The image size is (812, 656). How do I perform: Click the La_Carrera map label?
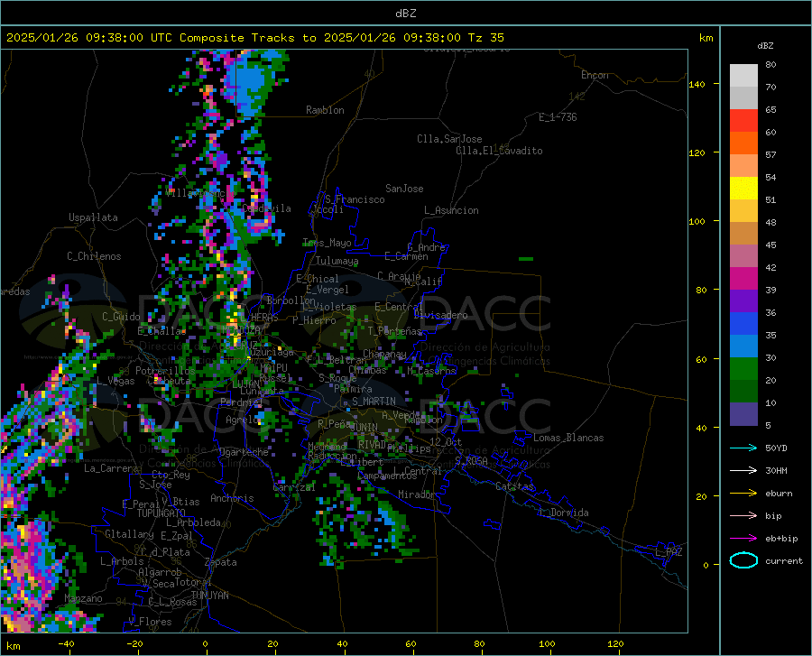click(111, 468)
